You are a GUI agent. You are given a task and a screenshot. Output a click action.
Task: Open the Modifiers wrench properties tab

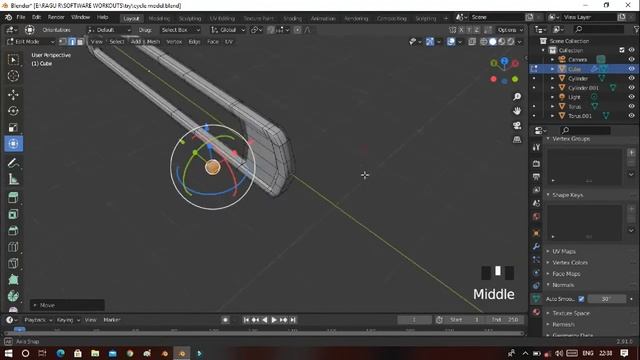[x=536, y=246]
